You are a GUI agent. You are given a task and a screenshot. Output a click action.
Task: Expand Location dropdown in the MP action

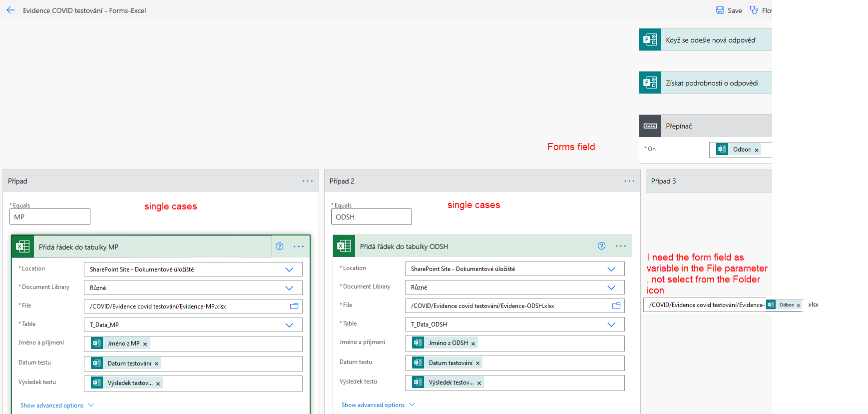pos(289,269)
